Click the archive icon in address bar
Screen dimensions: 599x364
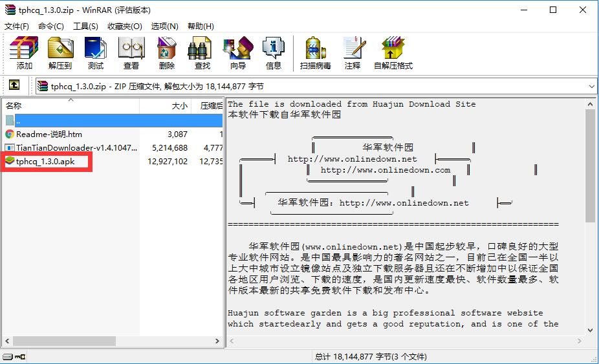[43, 87]
